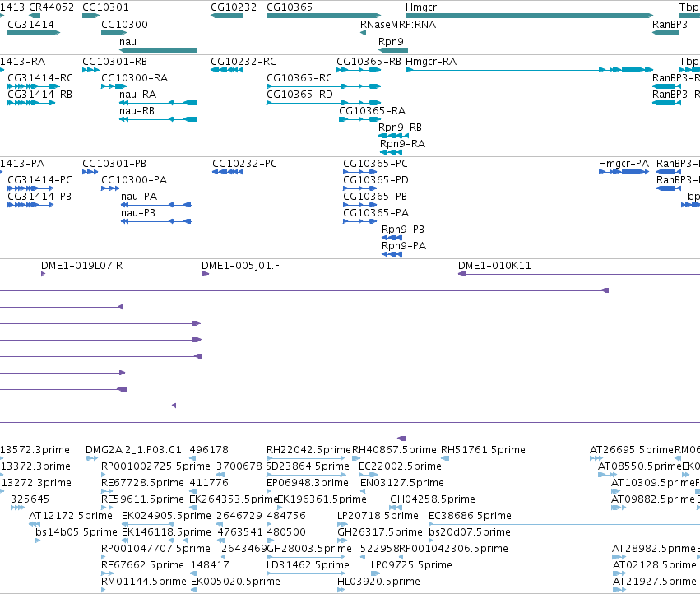
Task: Select the CG10365-RB transcript label
Action: 369,62
